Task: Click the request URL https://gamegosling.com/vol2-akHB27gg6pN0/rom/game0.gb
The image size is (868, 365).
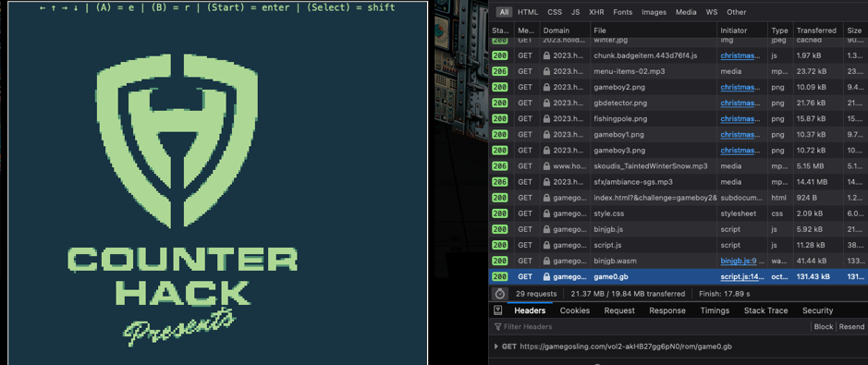Action: pyautogui.click(x=626, y=347)
